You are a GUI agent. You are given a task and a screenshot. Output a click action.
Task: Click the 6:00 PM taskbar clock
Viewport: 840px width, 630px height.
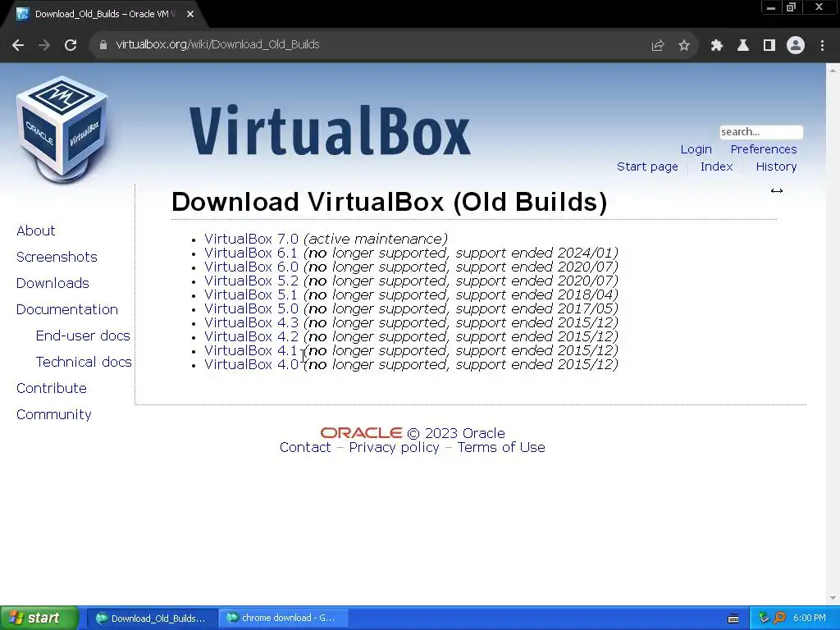809,619
